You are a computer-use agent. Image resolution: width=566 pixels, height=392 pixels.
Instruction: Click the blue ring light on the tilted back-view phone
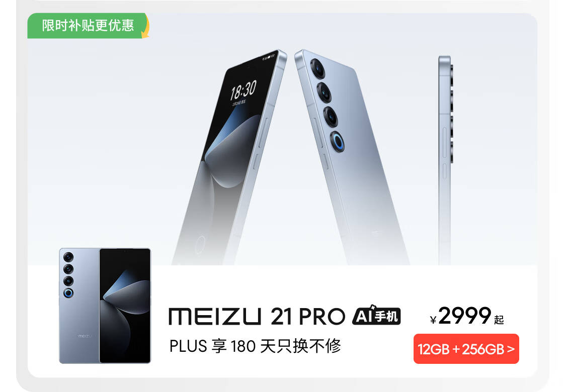coord(337,141)
